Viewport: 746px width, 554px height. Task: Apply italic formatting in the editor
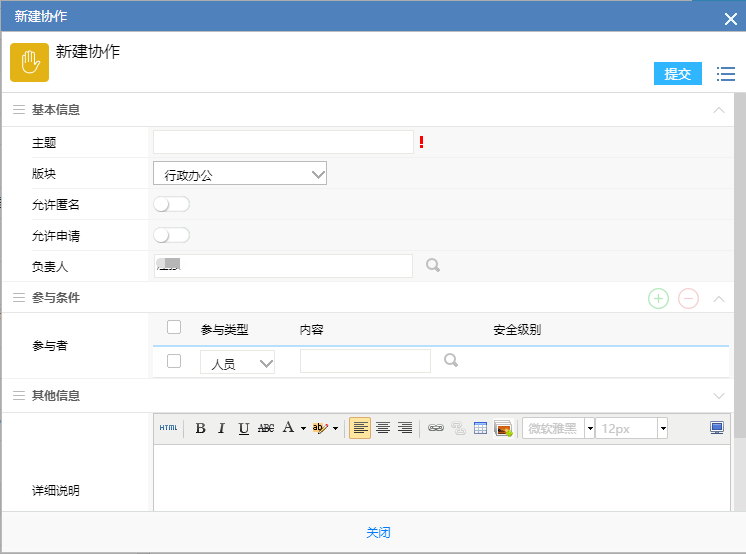pos(222,428)
